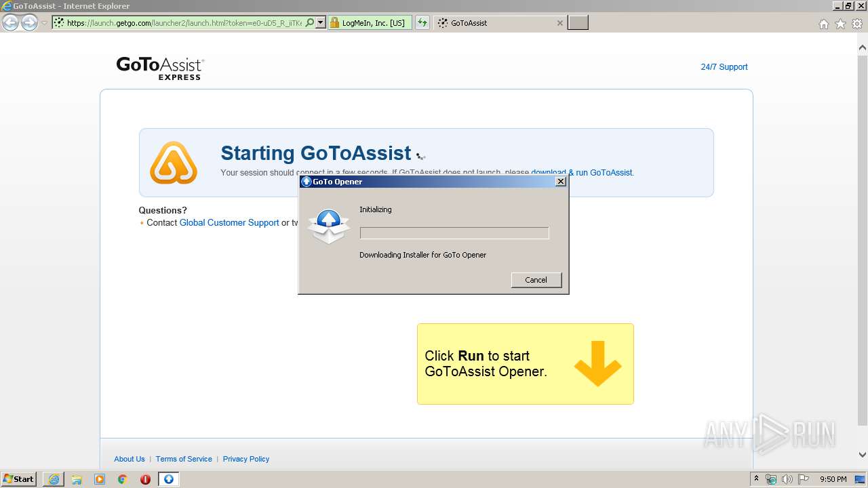Click the Internet Explorer taskbar icon
Screen dimensions: 868x488
coord(54,479)
